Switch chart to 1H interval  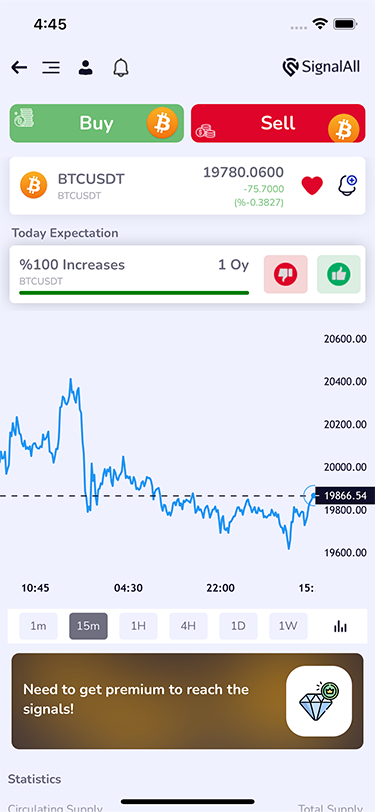pos(138,626)
